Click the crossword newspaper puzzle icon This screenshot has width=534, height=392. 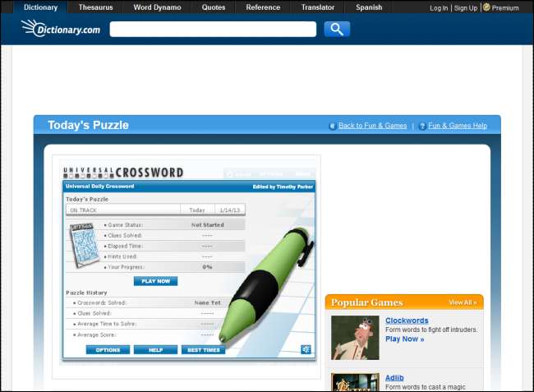coord(84,245)
